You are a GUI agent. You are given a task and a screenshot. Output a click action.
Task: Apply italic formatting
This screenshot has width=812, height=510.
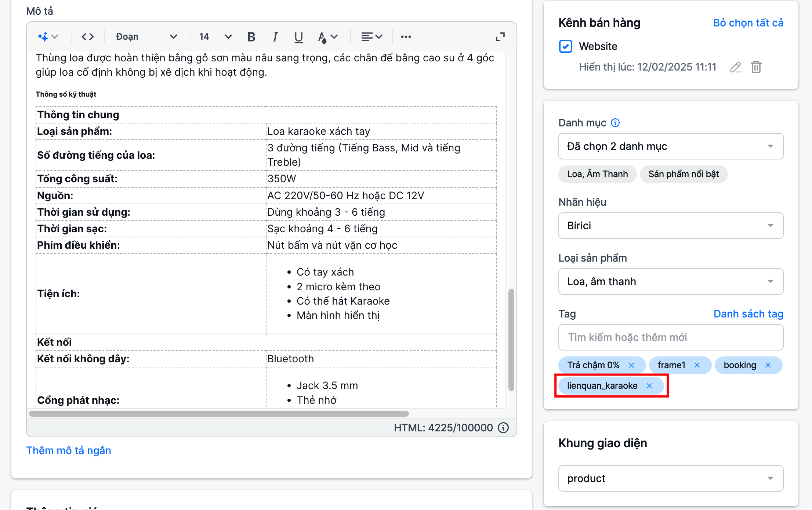275,37
